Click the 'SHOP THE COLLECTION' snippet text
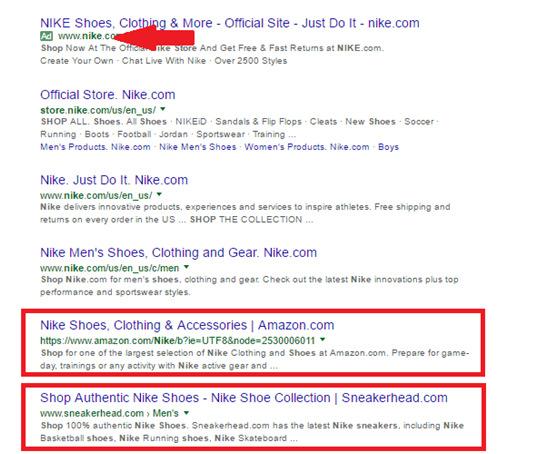This screenshot has height=454, width=558. pos(246,220)
